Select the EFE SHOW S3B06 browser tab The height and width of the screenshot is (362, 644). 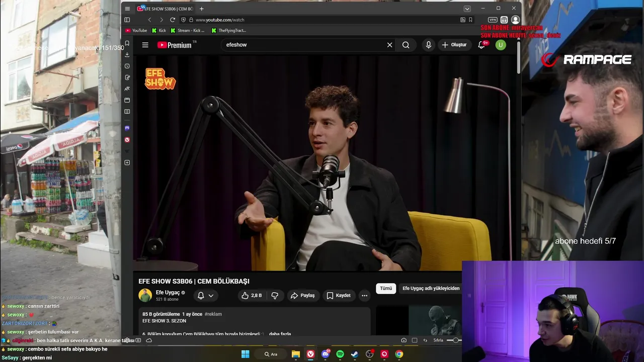coord(166,9)
